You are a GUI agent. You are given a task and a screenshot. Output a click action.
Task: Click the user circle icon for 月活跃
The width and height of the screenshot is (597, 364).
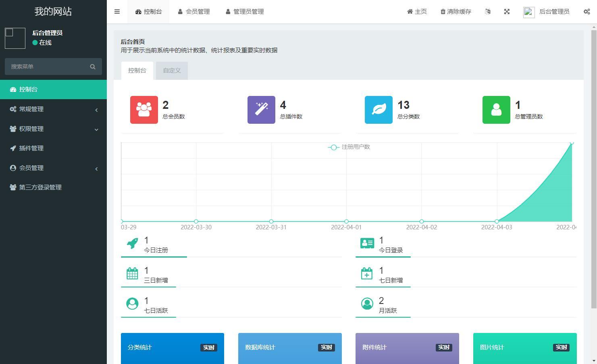[x=367, y=304]
